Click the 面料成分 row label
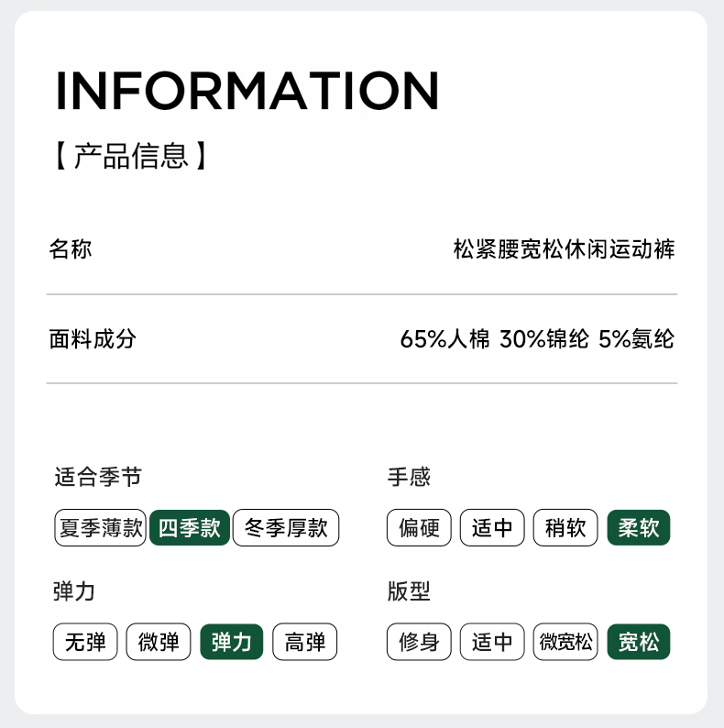Viewport: 724px width, 728px height. [x=93, y=338]
